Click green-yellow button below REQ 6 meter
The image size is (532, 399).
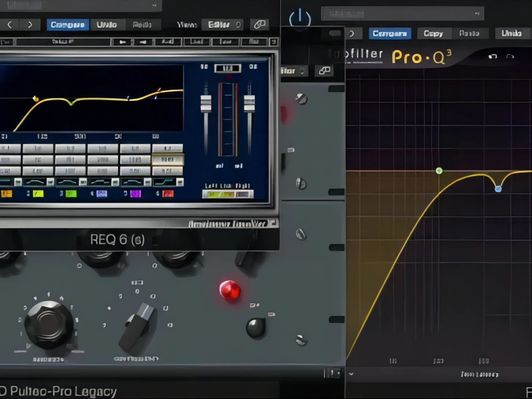[228, 194]
